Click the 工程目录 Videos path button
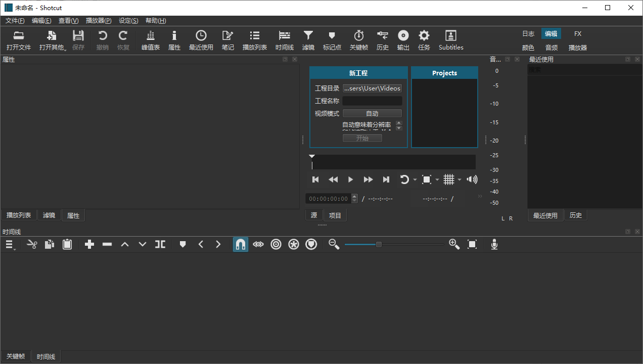643x364 pixels. [x=372, y=88]
